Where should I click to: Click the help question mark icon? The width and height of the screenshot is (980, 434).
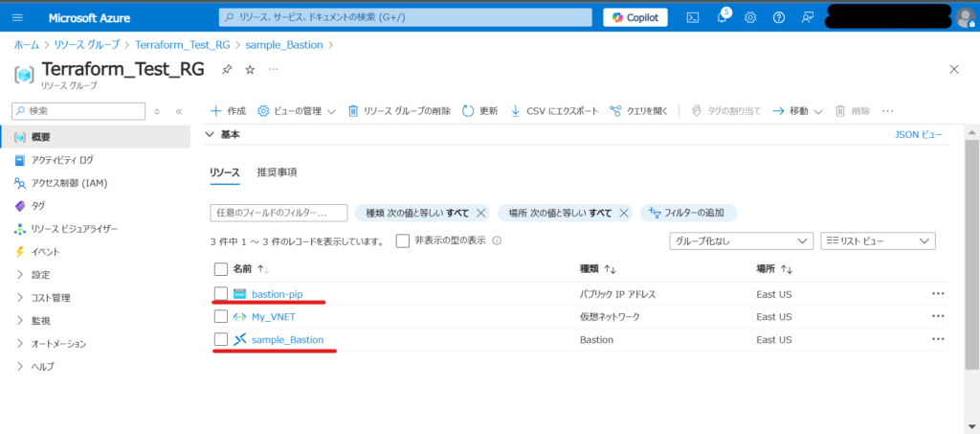(779, 17)
